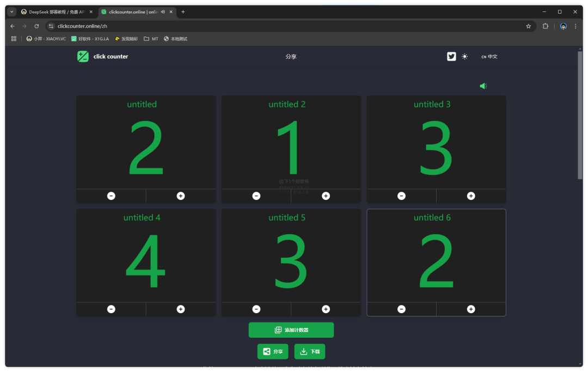588x372 pixels.
Task: Expand the MT bookmarks folder
Action: coord(151,39)
